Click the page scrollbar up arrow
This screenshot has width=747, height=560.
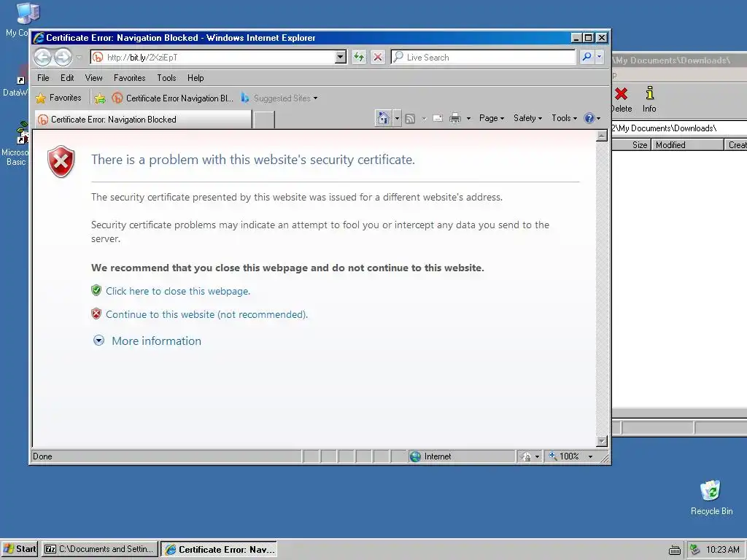pyautogui.click(x=602, y=136)
